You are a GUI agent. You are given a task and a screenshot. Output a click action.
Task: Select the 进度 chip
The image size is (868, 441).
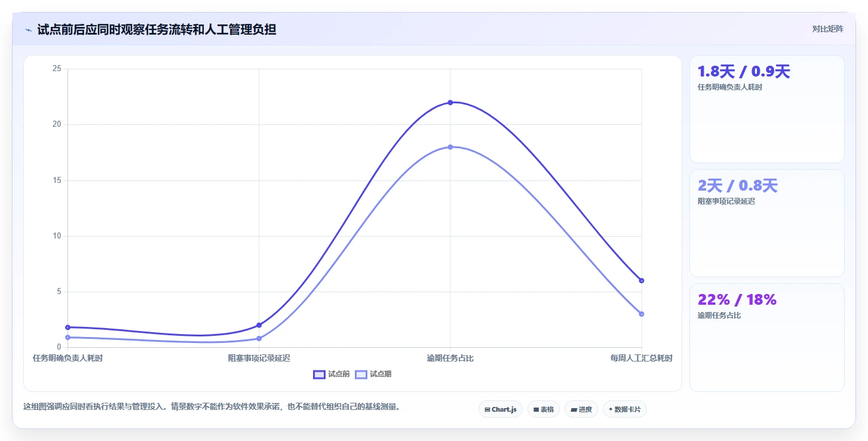[x=581, y=409]
